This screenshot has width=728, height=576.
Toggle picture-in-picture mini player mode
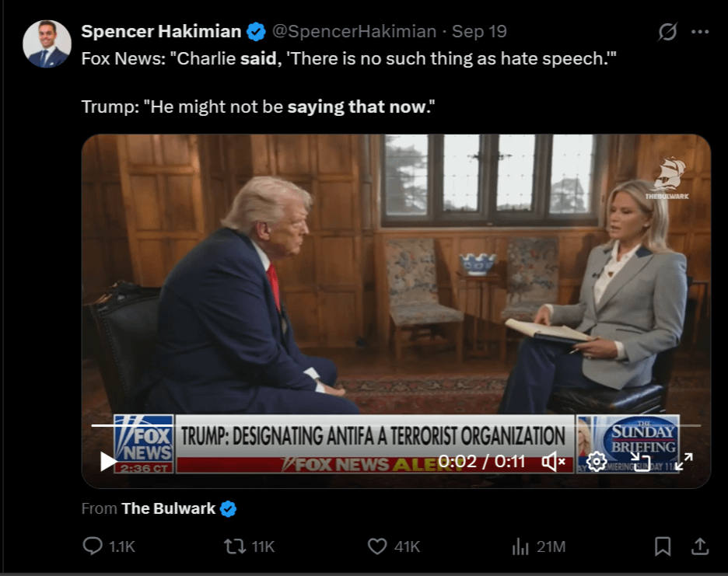(640, 462)
